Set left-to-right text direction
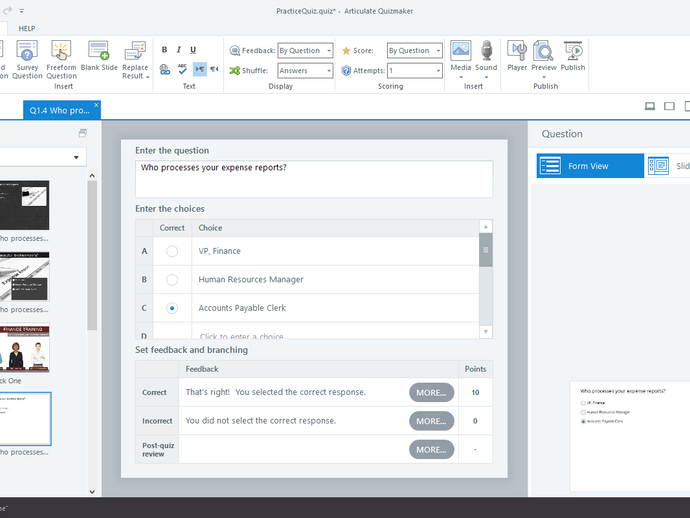This screenshot has height=518, width=690. pyautogui.click(x=200, y=69)
